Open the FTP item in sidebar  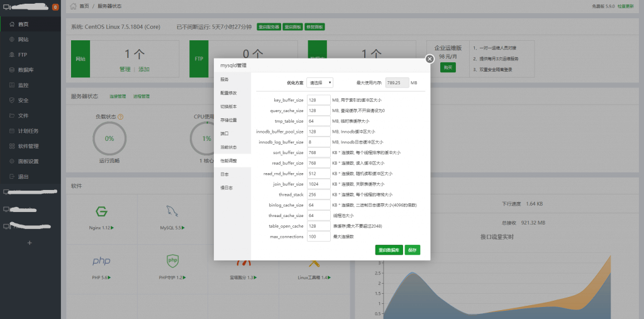(30, 55)
